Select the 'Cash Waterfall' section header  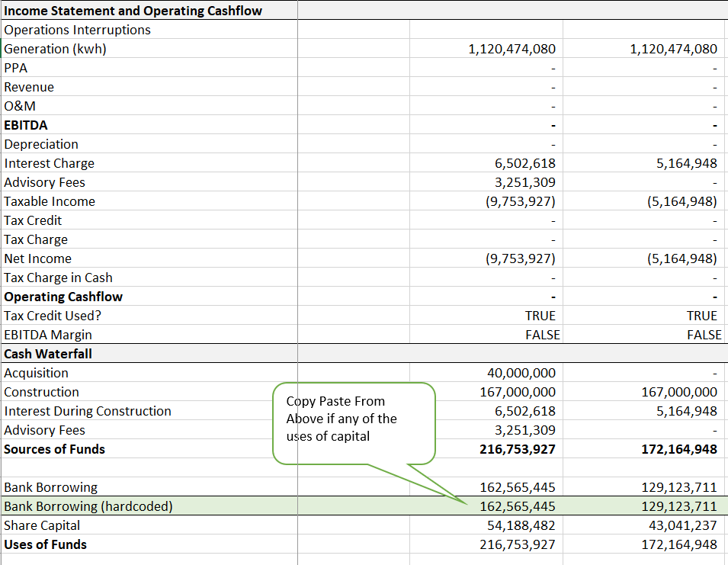click(x=48, y=354)
